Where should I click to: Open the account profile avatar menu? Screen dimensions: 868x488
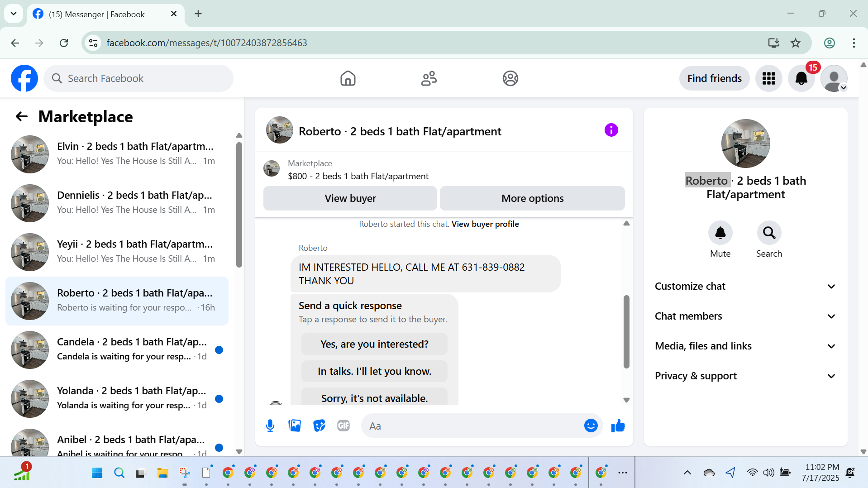[834, 78]
